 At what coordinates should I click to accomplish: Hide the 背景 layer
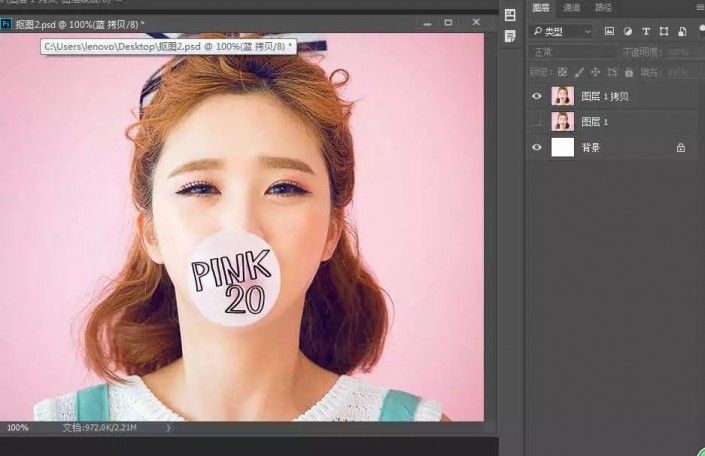537,147
